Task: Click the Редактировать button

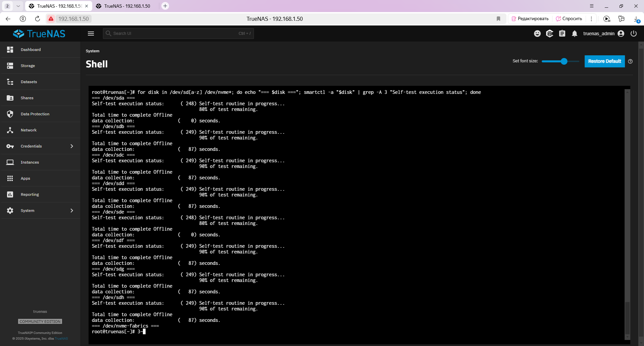Action: 530,19
